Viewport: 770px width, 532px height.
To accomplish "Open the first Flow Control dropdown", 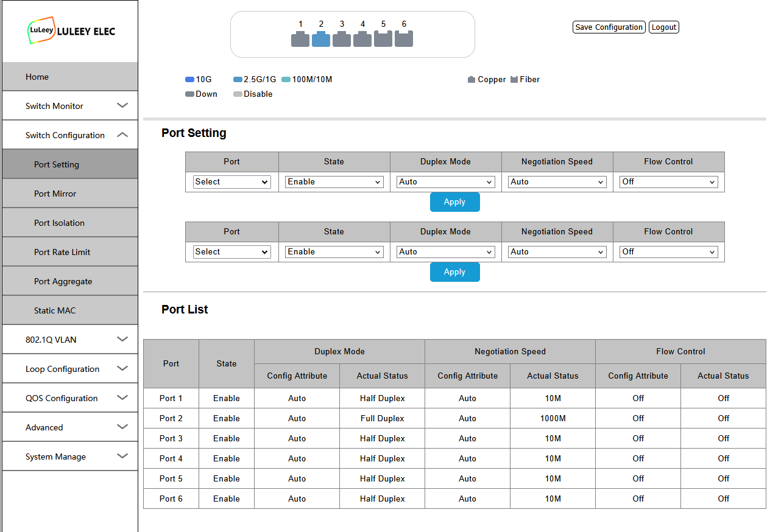I will click(669, 182).
